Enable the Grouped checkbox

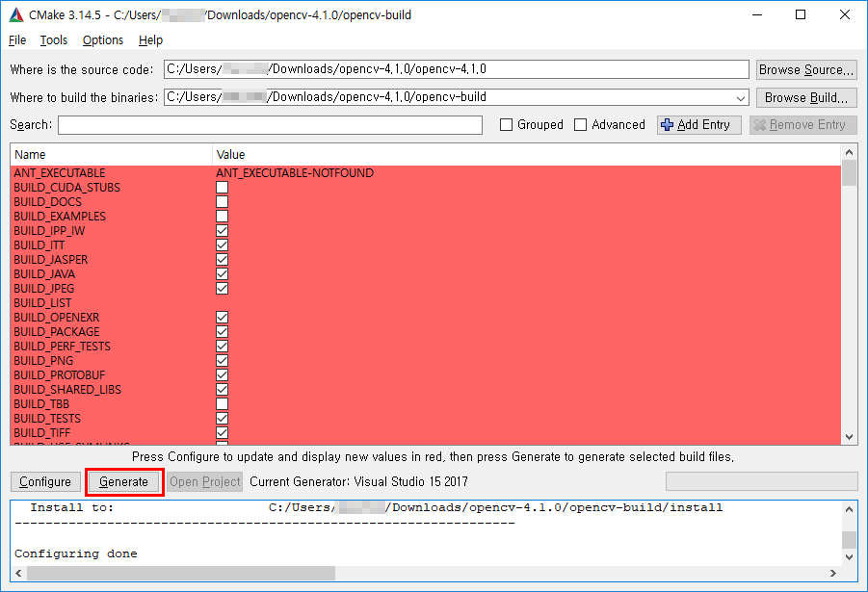(506, 125)
